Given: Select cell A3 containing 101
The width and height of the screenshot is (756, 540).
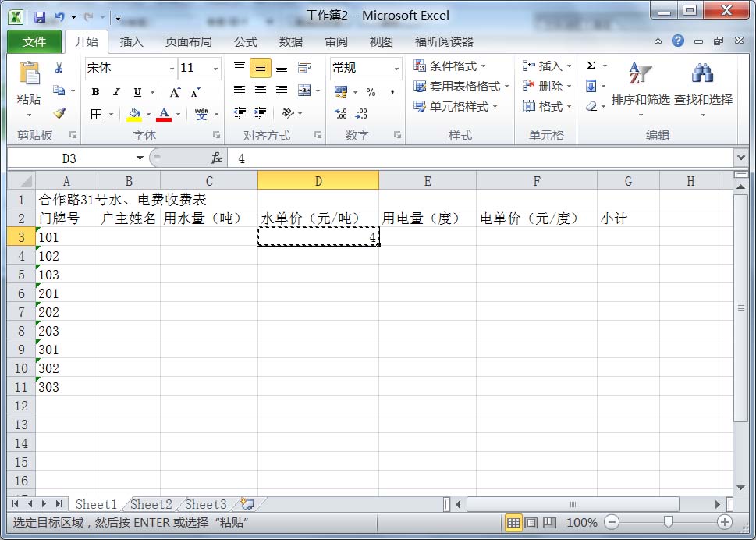Looking at the screenshot, I should coord(66,237).
